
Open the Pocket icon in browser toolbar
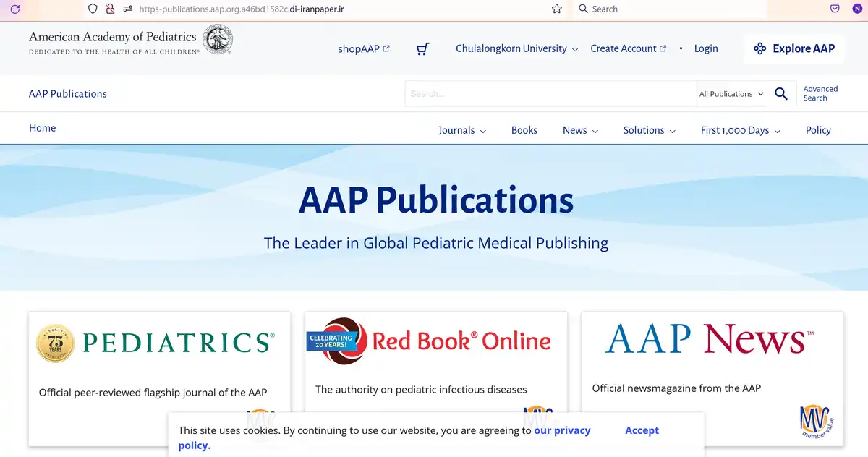point(835,9)
